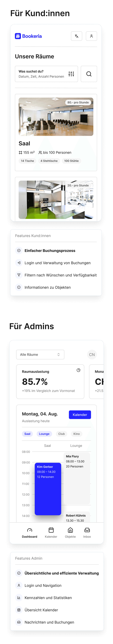Click the pie chart icon on Raumauslastung card

[x=78, y=370]
